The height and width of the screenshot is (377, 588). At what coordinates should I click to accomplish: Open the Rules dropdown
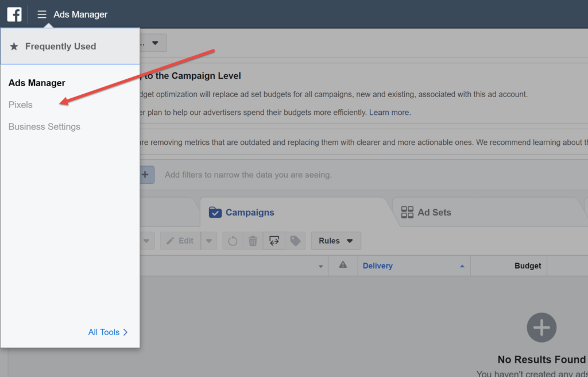pyautogui.click(x=336, y=241)
